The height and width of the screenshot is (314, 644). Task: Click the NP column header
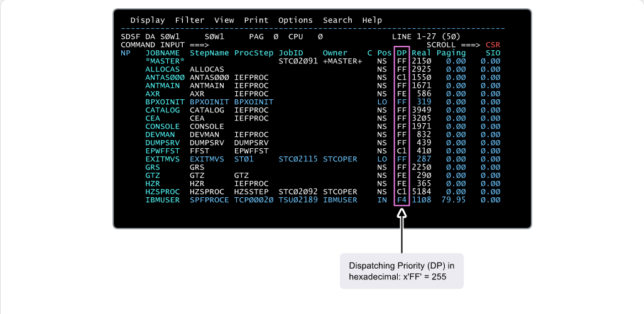[x=125, y=53]
